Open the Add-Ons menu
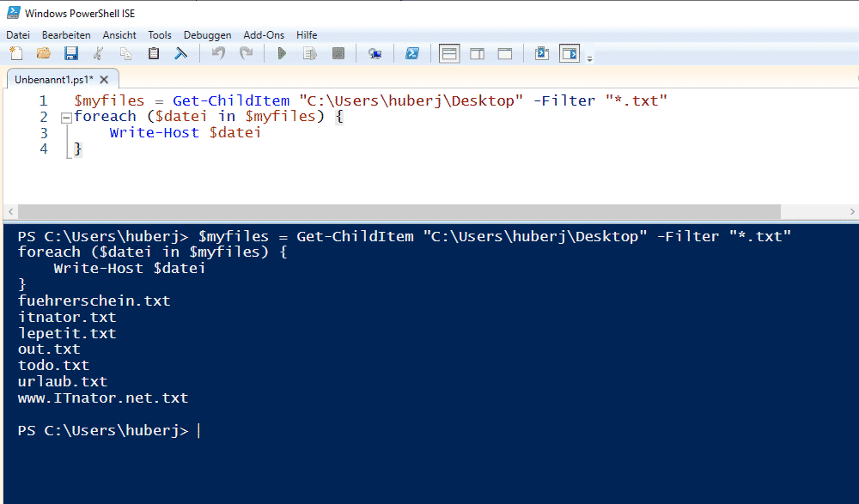This screenshot has height=504, width=859. 264,35
